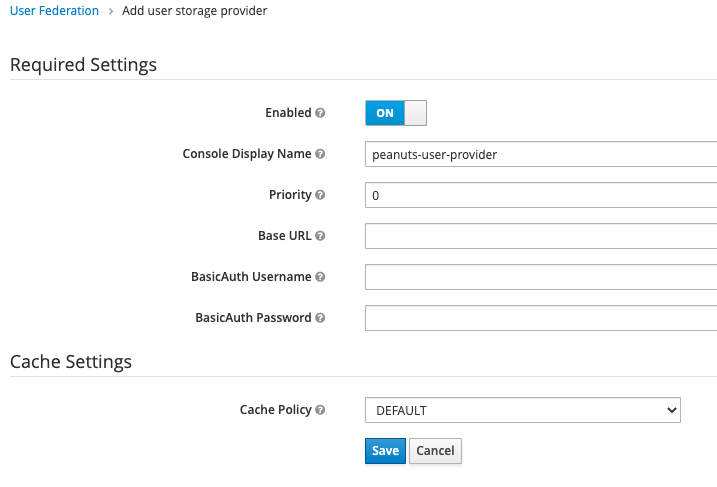Focus the BasicAuth Username field

click(x=541, y=277)
